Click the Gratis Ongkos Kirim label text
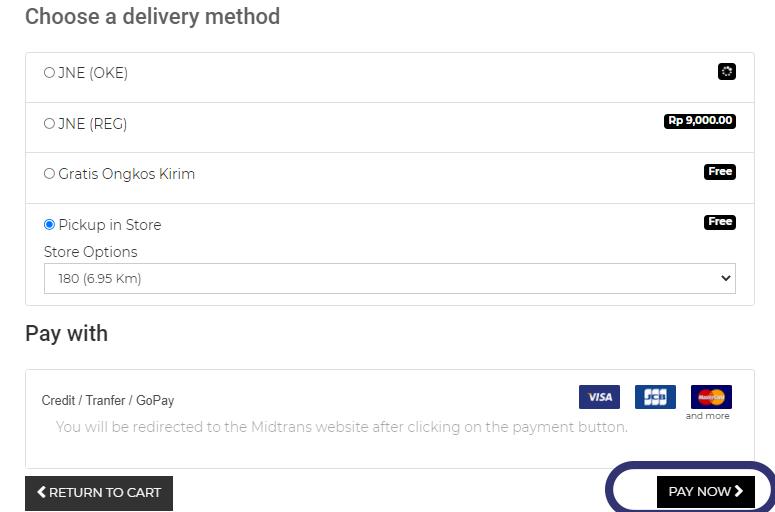The image size is (775, 512). (x=127, y=174)
